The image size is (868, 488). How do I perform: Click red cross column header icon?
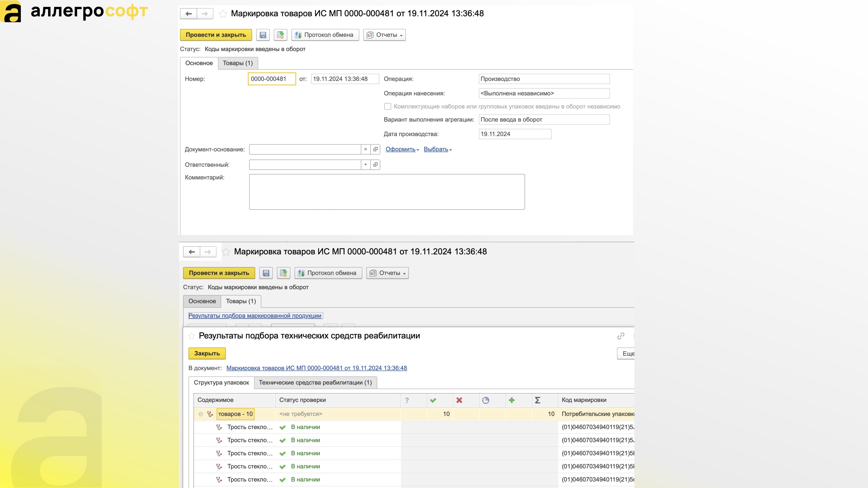click(459, 400)
